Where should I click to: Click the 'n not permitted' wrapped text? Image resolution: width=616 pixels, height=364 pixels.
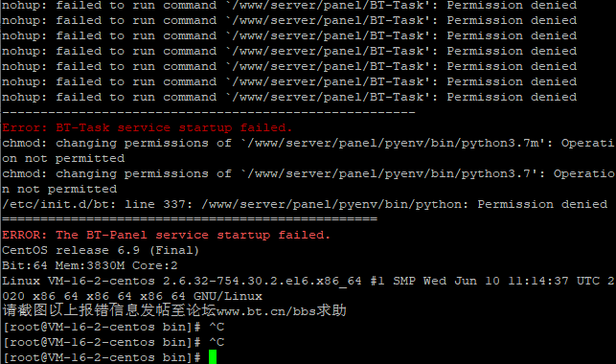(59, 189)
